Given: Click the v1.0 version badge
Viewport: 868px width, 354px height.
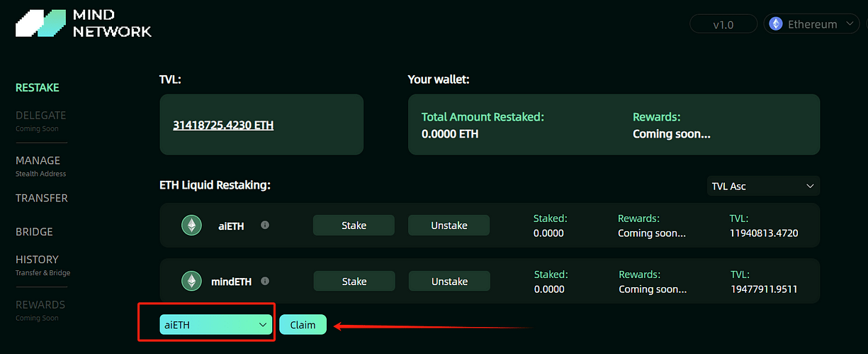Looking at the screenshot, I should (x=723, y=25).
